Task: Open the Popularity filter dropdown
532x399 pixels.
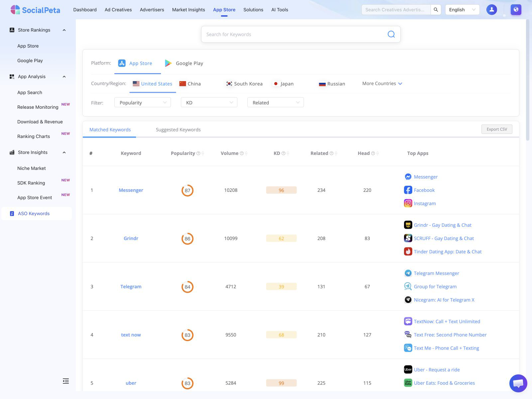Action: 143,102
